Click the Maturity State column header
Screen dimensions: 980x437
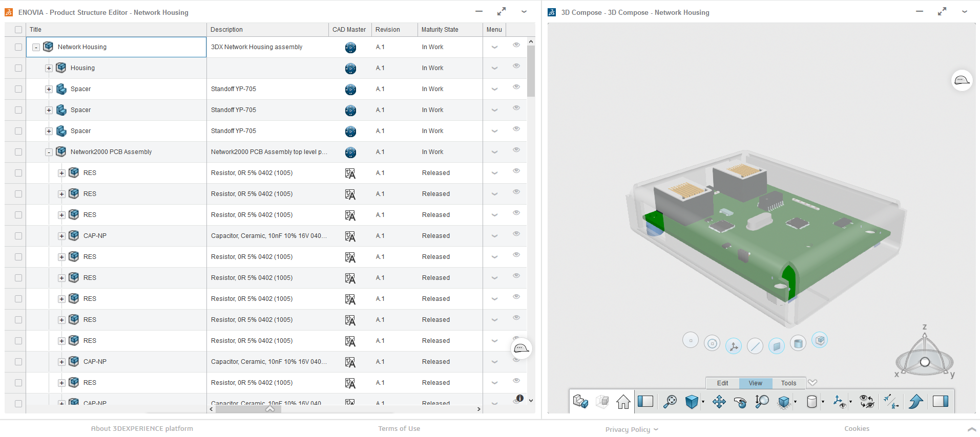tap(440, 30)
